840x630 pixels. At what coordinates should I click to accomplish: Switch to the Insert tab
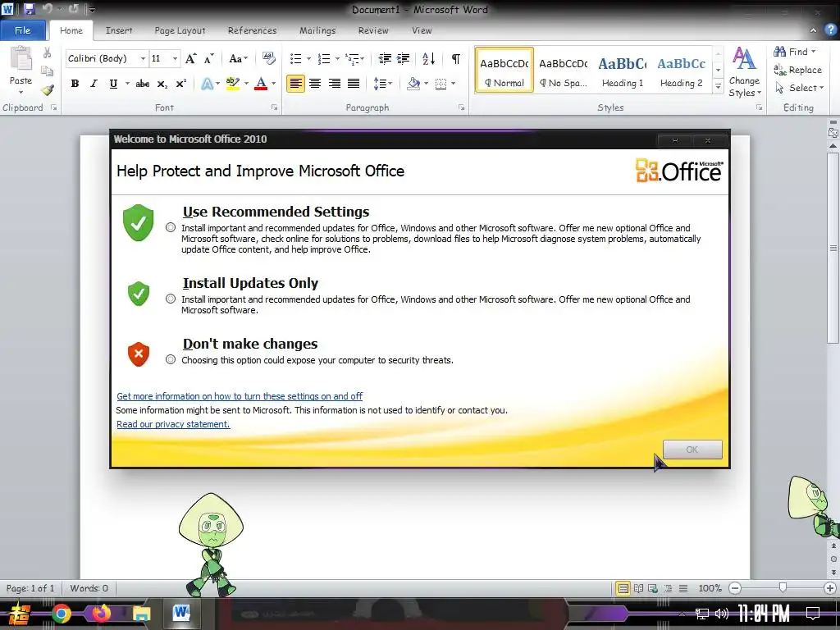click(x=119, y=30)
